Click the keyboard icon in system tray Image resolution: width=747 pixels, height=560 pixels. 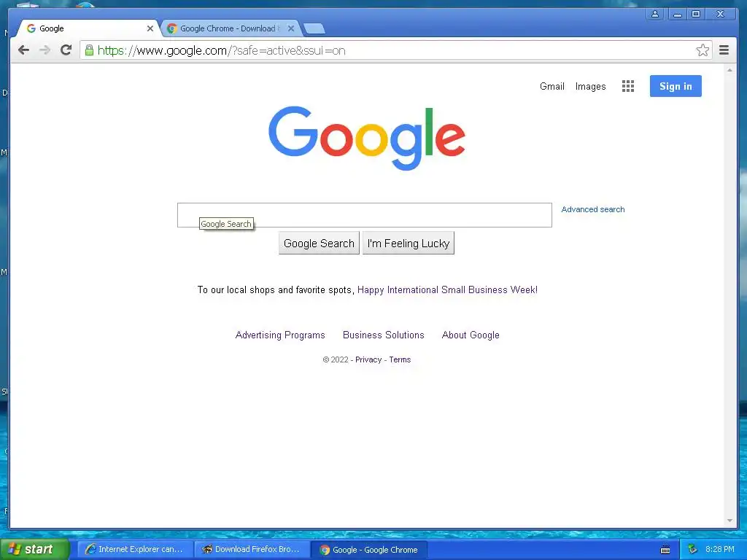[665, 550]
